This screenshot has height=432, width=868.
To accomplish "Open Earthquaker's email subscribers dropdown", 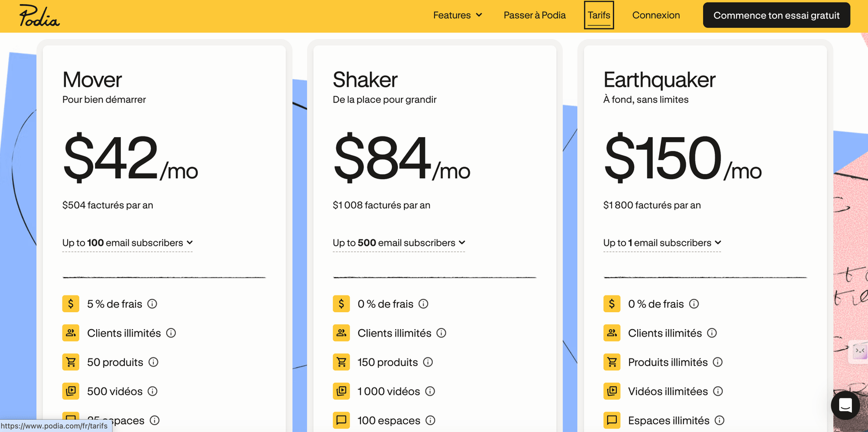I will click(x=662, y=243).
